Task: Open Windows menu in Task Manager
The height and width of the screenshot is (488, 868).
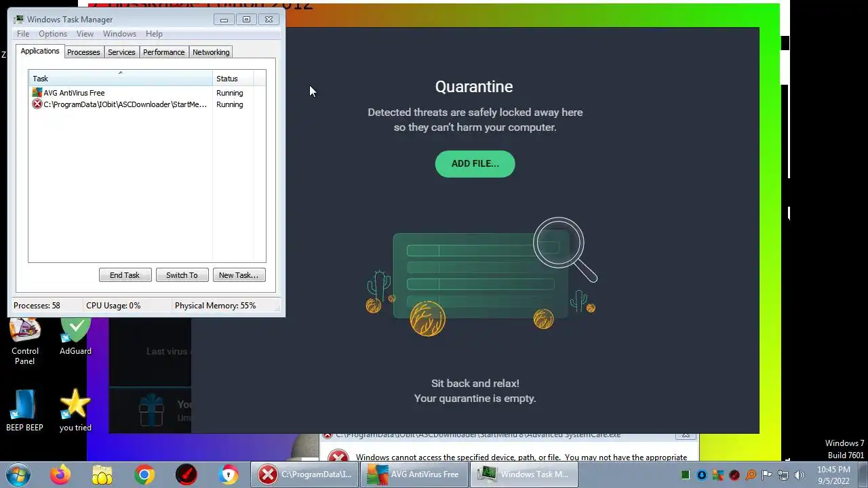Action: [x=119, y=34]
